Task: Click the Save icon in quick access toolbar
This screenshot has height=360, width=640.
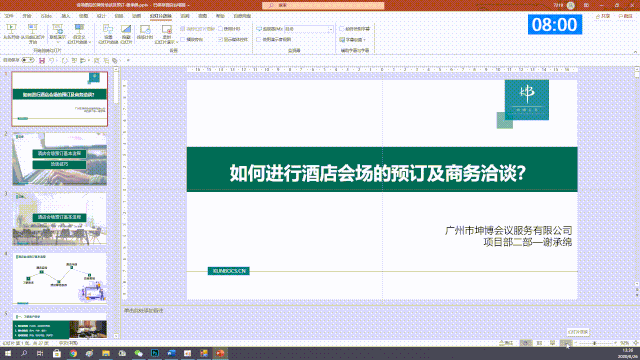Action: [x=42, y=60]
